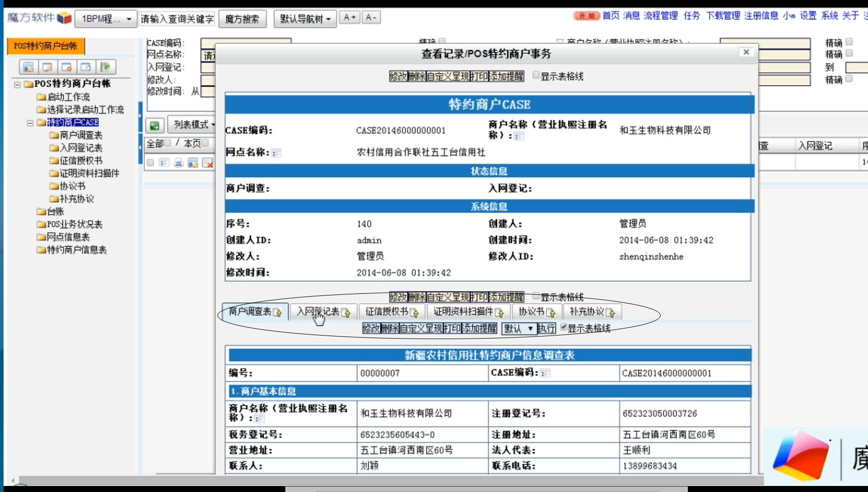
Task: Click 执行 button beside the 默认 dropdown
Action: click(x=546, y=329)
